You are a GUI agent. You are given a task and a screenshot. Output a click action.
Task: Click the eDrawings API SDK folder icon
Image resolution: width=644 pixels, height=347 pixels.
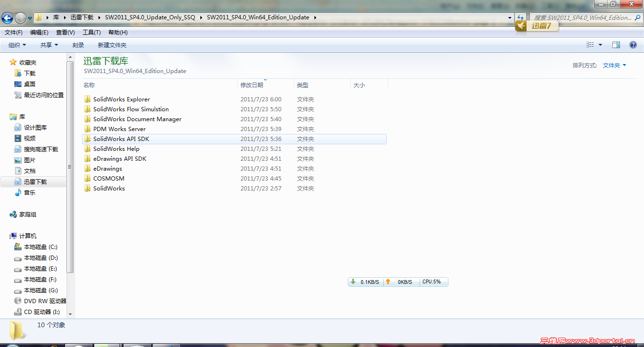(87, 159)
